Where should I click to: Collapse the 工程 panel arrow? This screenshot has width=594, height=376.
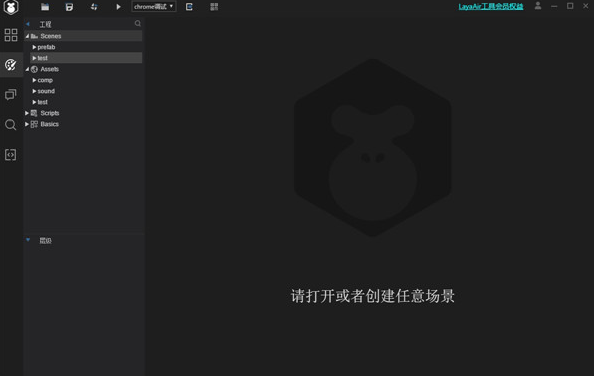coord(28,24)
